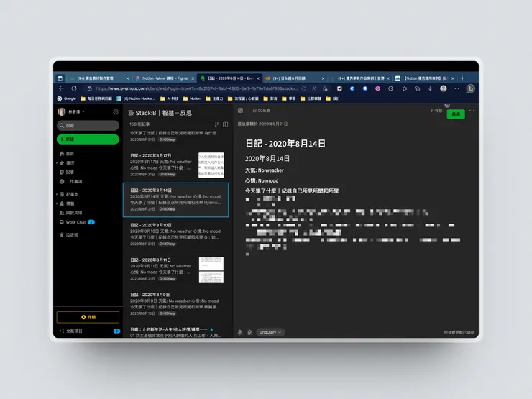The image size is (532, 399).
Task: Expand the note to full screen
Action: (240, 110)
